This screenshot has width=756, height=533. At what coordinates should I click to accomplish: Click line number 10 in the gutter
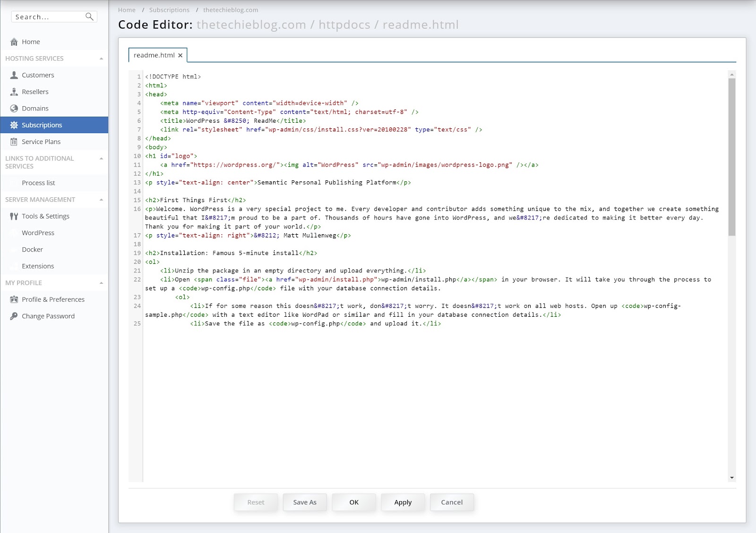[x=137, y=156]
